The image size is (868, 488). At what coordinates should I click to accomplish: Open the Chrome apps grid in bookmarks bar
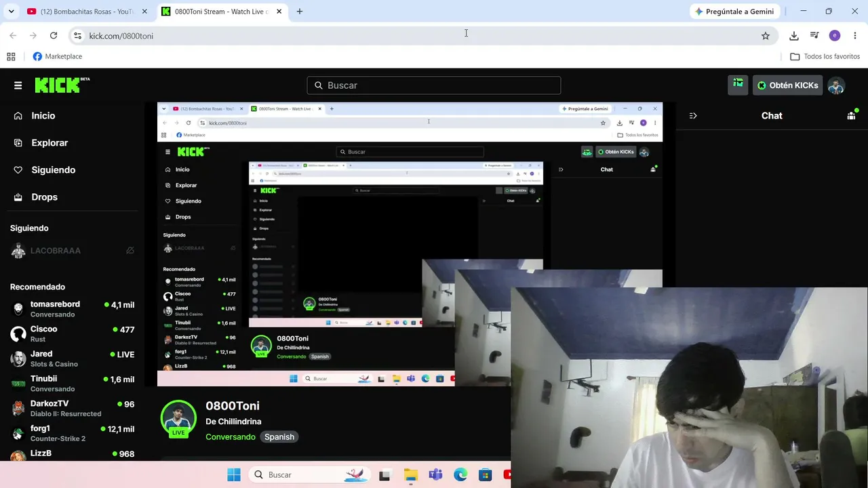[11, 56]
